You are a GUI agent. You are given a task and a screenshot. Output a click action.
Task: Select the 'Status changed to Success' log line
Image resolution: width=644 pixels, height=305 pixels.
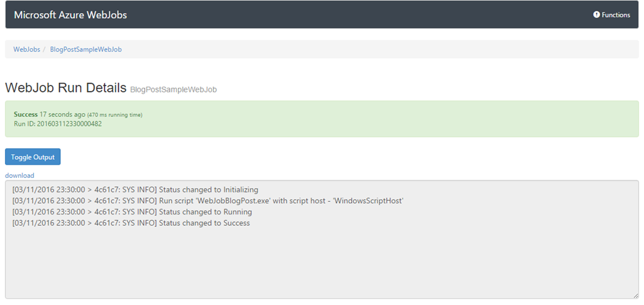click(131, 223)
